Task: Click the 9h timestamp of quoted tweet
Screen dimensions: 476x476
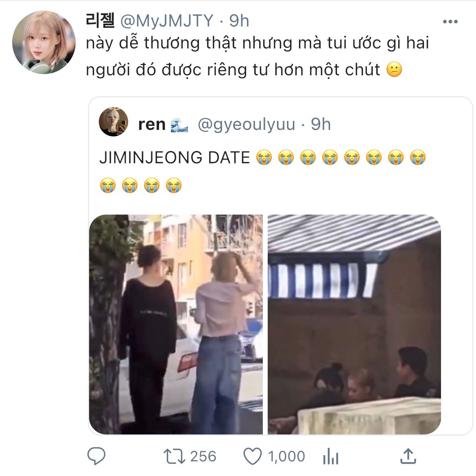Action: (x=321, y=124)
